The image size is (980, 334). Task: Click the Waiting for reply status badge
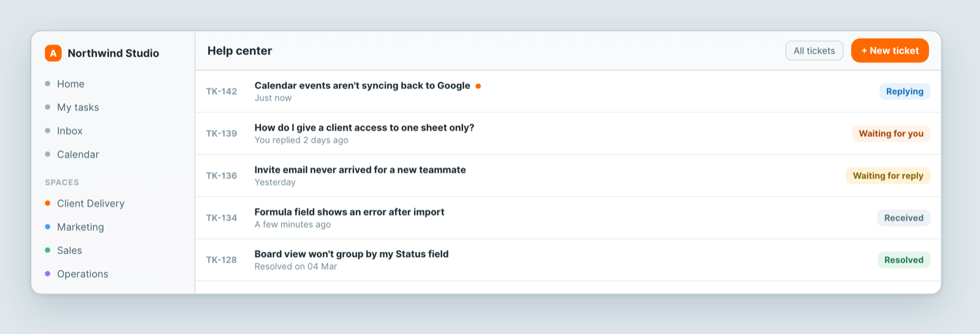coord(888,176)
